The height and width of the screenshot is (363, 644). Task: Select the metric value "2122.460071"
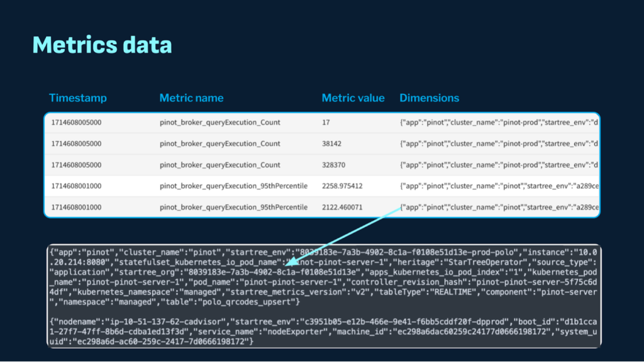click(x=342, y=208)
